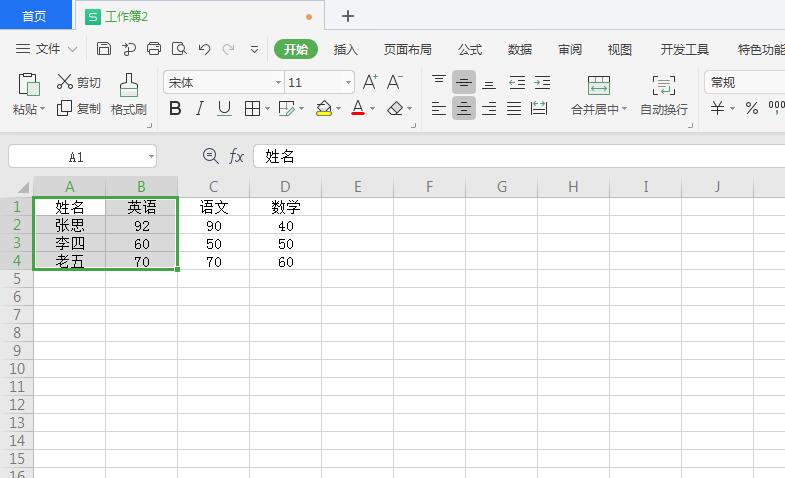
Task: Open the insert function fx button
Action: point(236,156)
